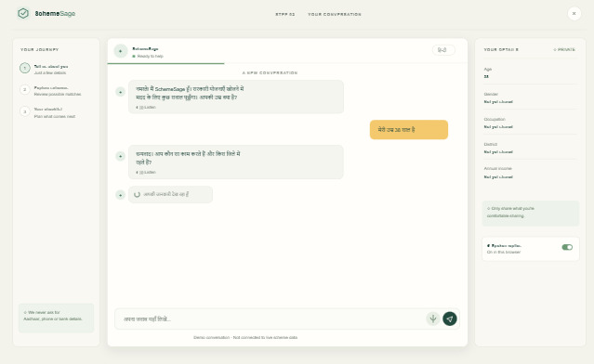Click the Gender field in Your Details
Viewport: 594px width, 364px height.
(531, 97)
